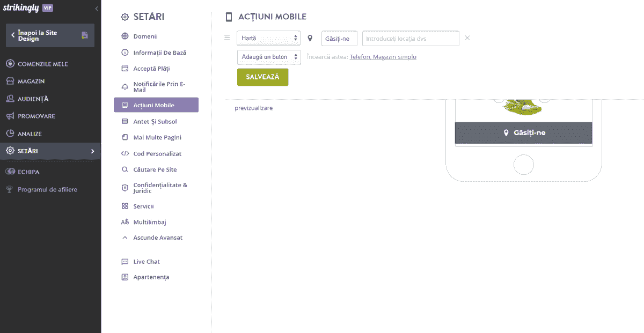Collapse the left sidebar with the chevron
The height and width of the screenshot is (333, 644).
(x=97, y=9)
